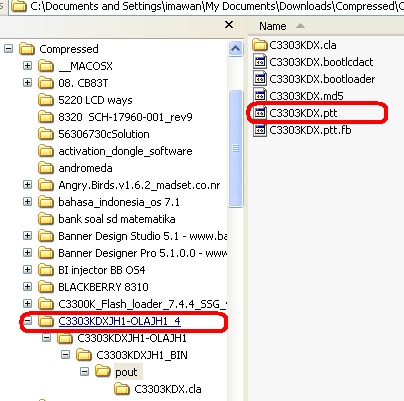Select the 'pout' tree label
404x401 pixels.
coord(126,372)
